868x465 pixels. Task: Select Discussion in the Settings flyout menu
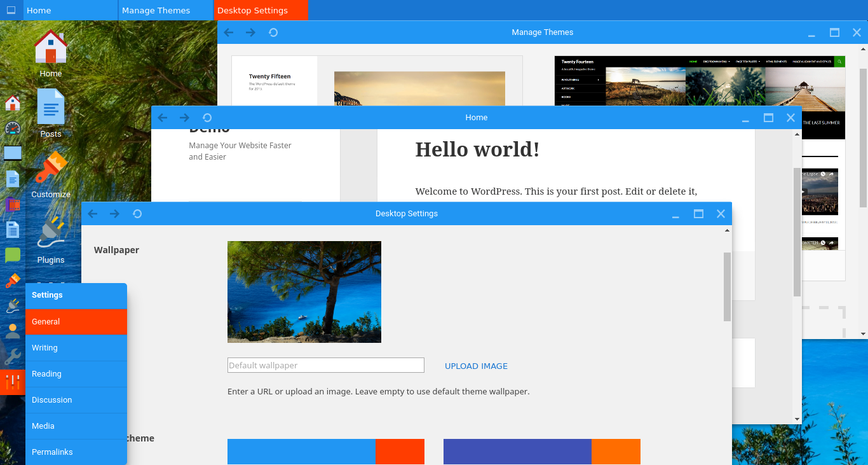point(76,400)
